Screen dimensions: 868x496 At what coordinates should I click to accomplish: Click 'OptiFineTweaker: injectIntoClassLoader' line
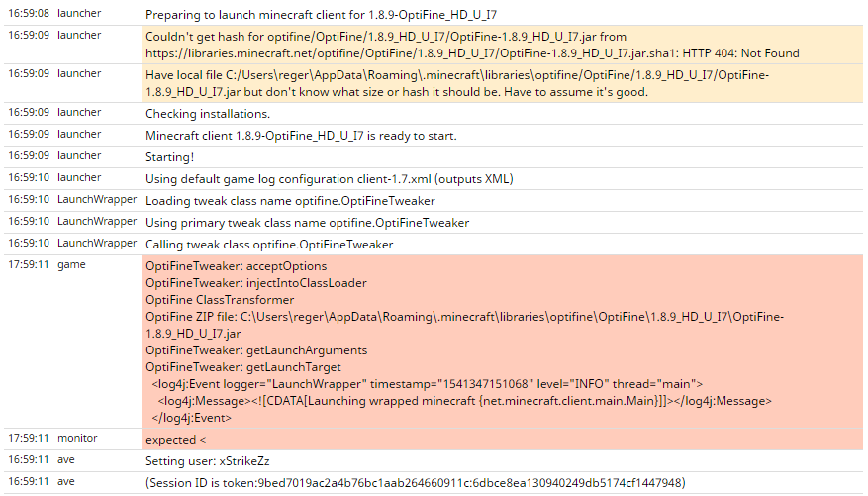(x=256, y=283)
